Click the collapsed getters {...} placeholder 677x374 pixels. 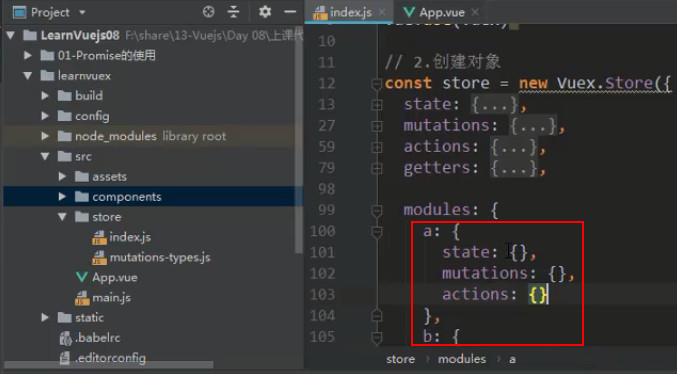pos(514,168)
